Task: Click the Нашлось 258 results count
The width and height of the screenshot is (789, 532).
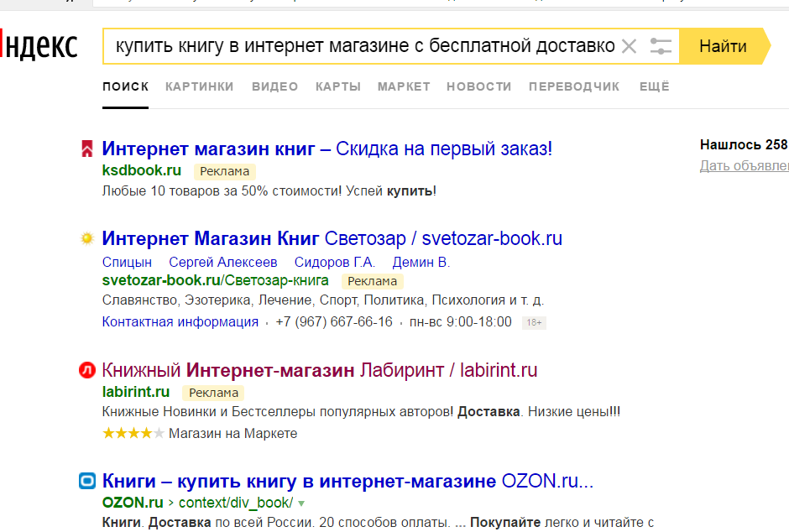Action: point(745,145)
